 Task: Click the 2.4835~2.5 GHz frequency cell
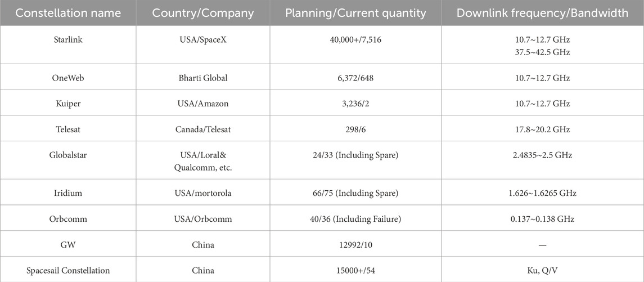click(x=542, y=155)
